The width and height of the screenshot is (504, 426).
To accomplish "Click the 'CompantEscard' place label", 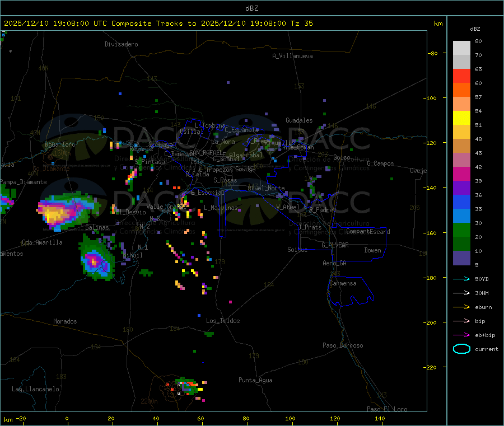I will click(368, 232).
